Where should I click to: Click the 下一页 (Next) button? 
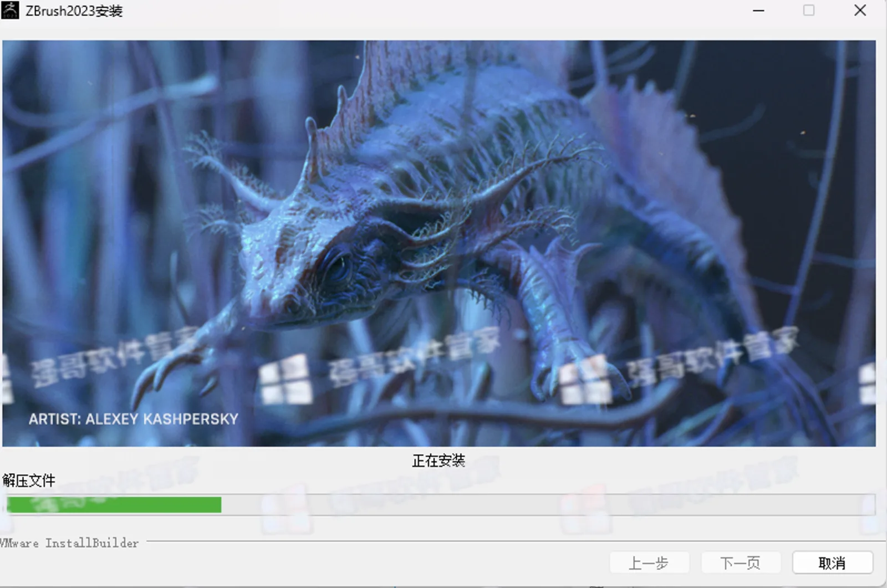coord(741,563)
